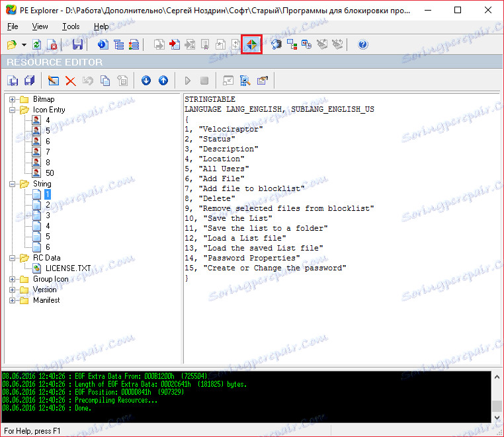The width and height of the screenshot is (504, 437).
Task: Collapse the String folder node
Action: pos(12,184)
